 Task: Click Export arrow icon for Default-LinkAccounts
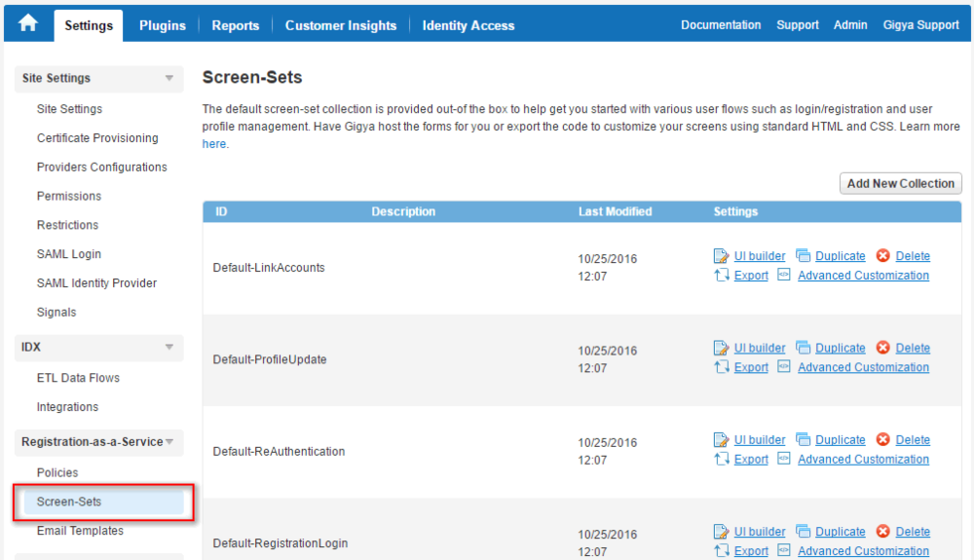point(721,275)
